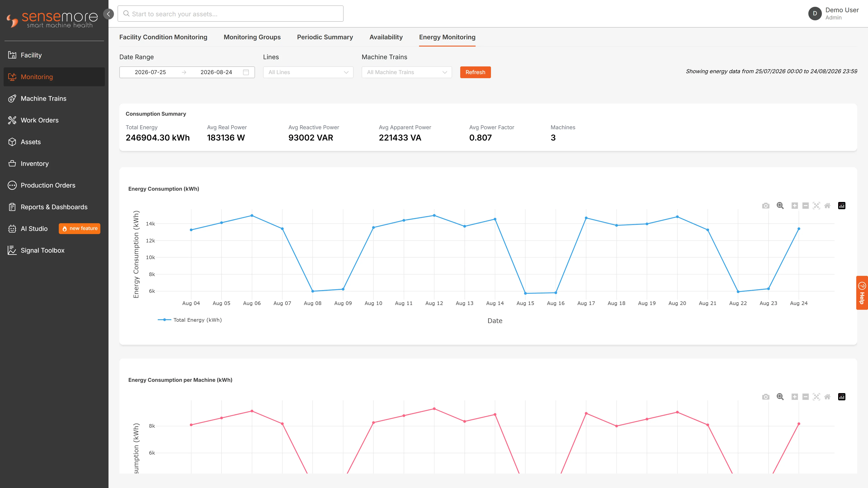Click the Demo User avatar
The height and width of the screenshot is (488, 868).
815,14
